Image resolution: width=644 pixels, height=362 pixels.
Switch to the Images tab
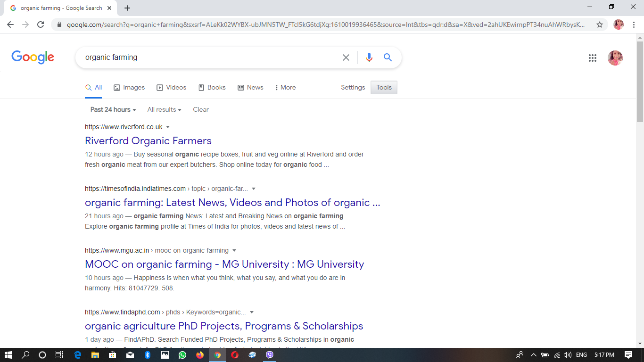coord(129,87)
